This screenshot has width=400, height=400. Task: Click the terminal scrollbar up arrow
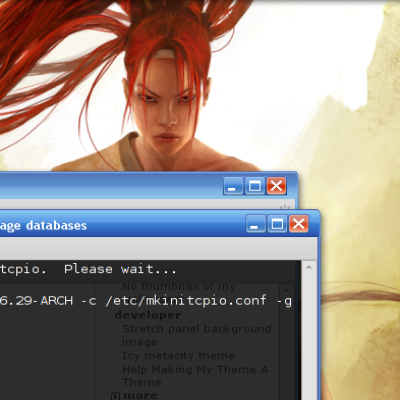[x=309, y=267]
